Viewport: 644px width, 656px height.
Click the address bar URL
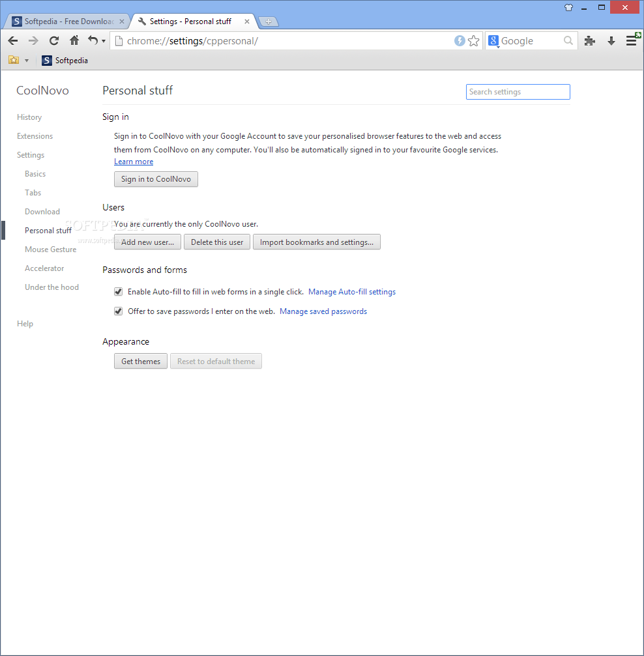(193, 41)
